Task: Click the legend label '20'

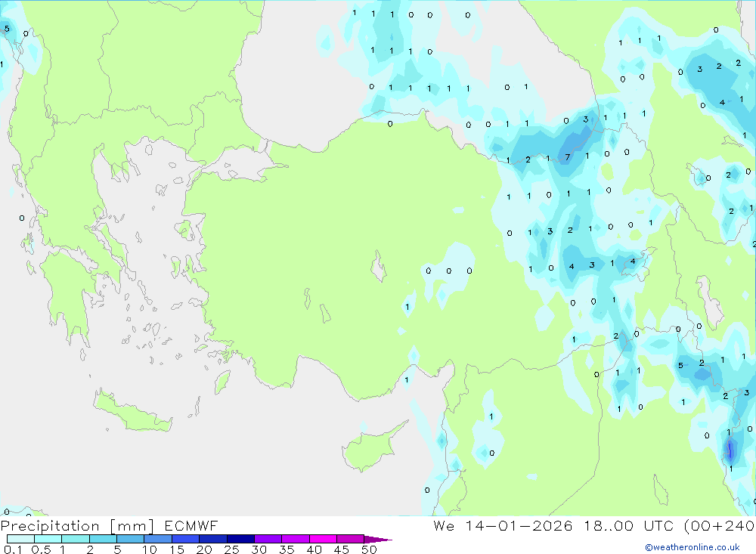Action: point(204,549)
